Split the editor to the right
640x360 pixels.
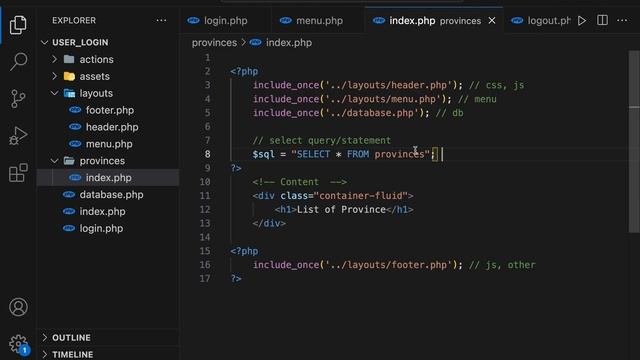pos(602,20)
